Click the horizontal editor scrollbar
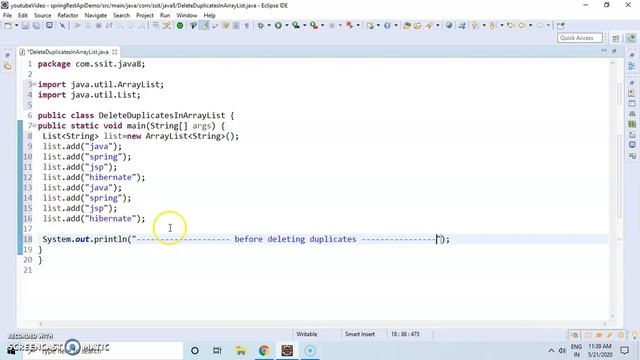 pyautogui.click(x=322, y=324)
